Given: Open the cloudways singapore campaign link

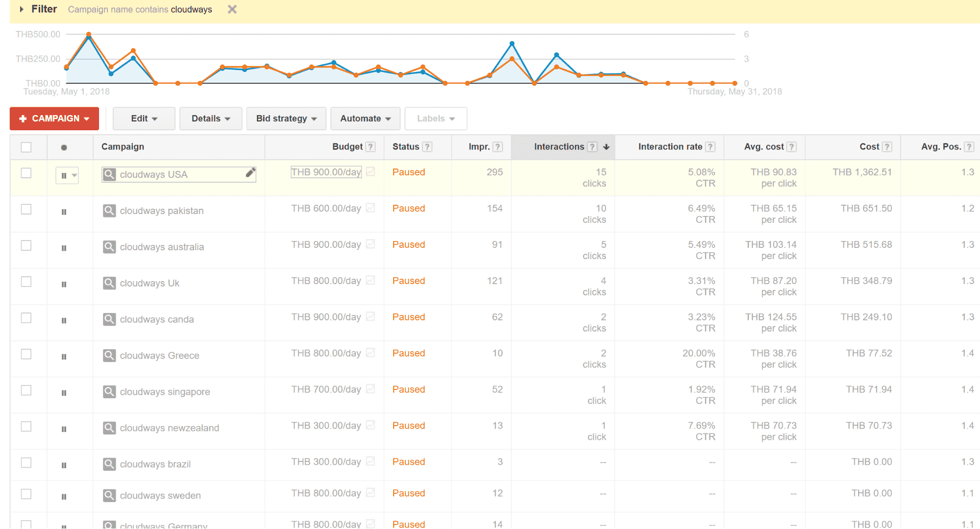Looking at the screenshot, I should click(165, 392).
